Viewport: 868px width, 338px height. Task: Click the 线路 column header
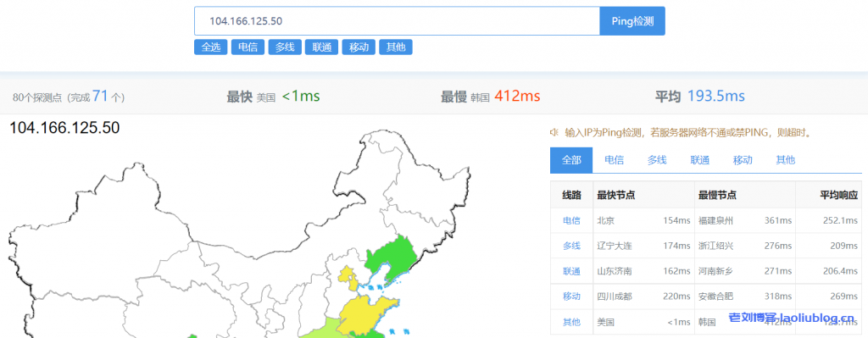tap(571, 196)
